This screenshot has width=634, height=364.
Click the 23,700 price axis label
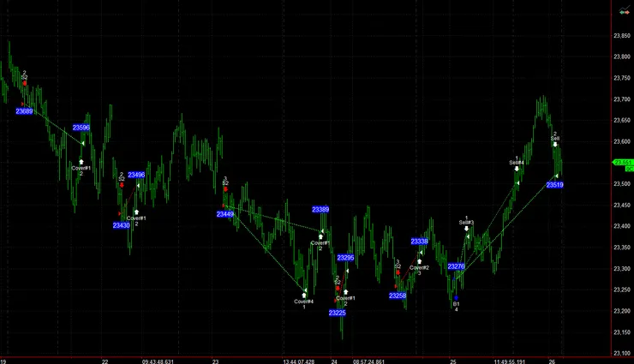[622, 99]
